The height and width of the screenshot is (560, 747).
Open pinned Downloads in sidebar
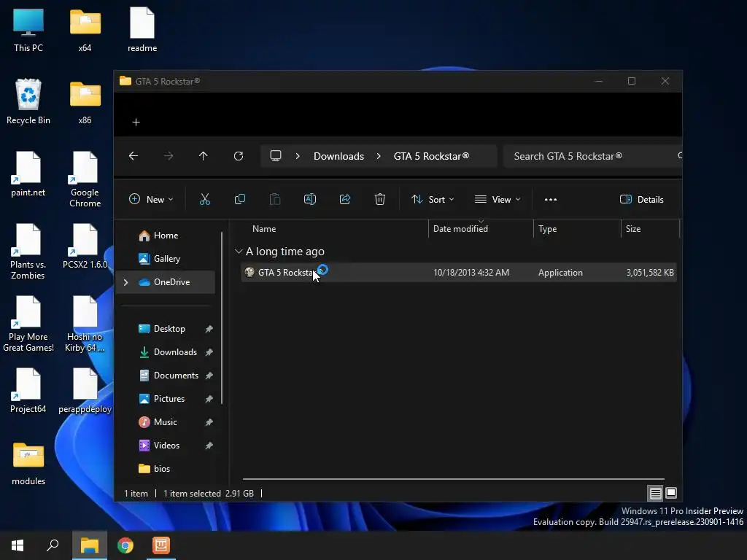[175, 352]
